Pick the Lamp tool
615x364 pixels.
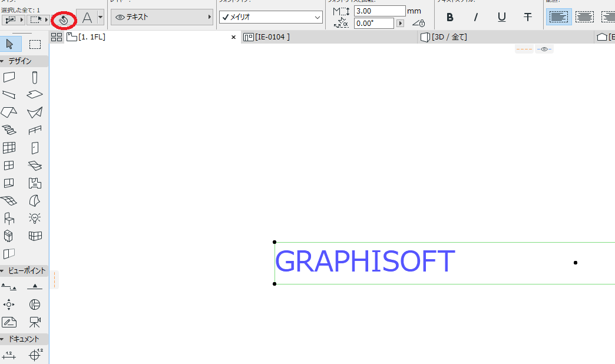pos(35,218)
